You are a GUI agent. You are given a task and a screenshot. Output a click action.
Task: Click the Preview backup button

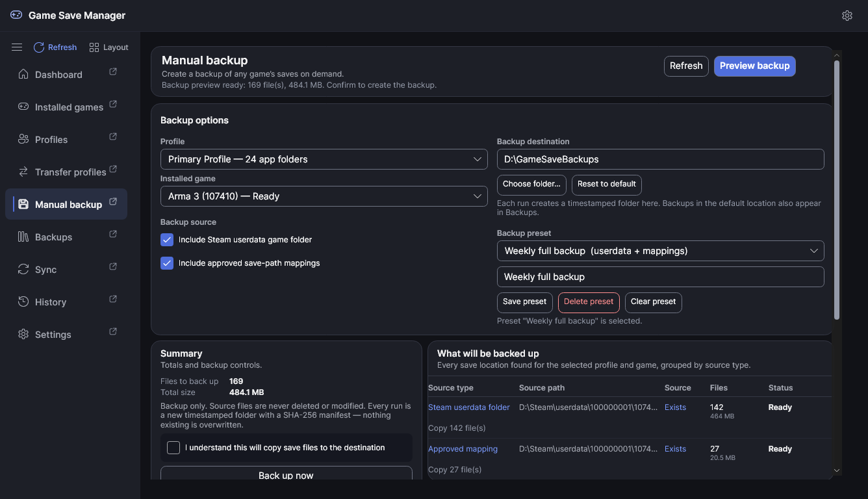pos(755,66)
